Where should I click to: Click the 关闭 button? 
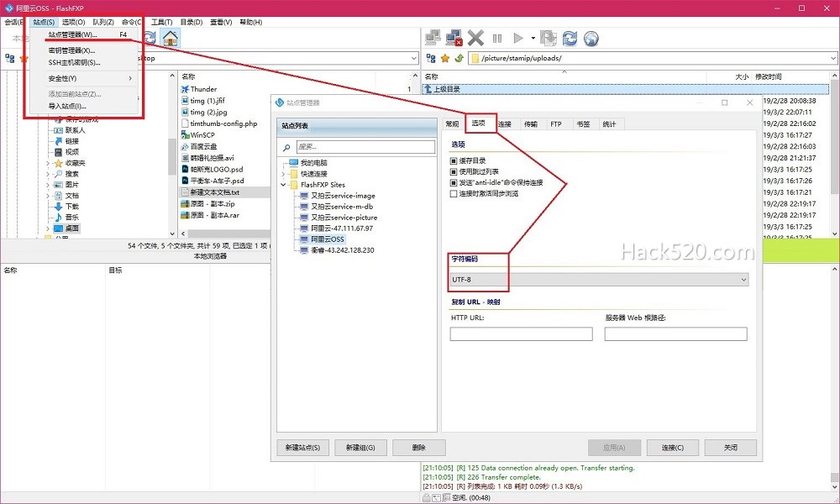[x=731, y=448]
